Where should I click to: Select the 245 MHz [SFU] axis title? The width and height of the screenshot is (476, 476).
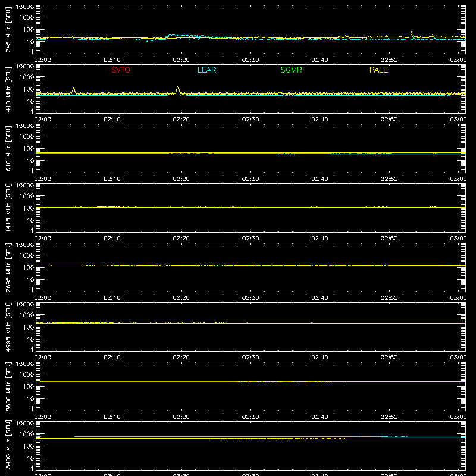point(8,29)
